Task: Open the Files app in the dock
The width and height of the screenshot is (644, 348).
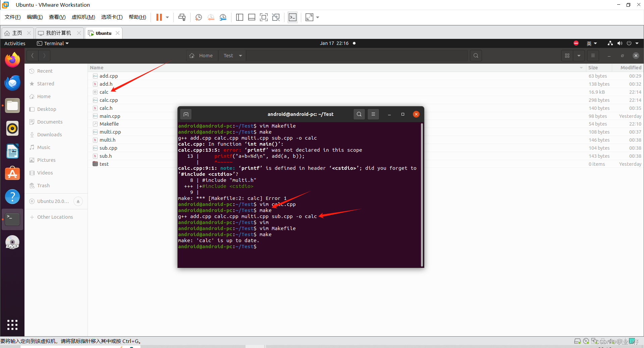Action: click(12, 106)
